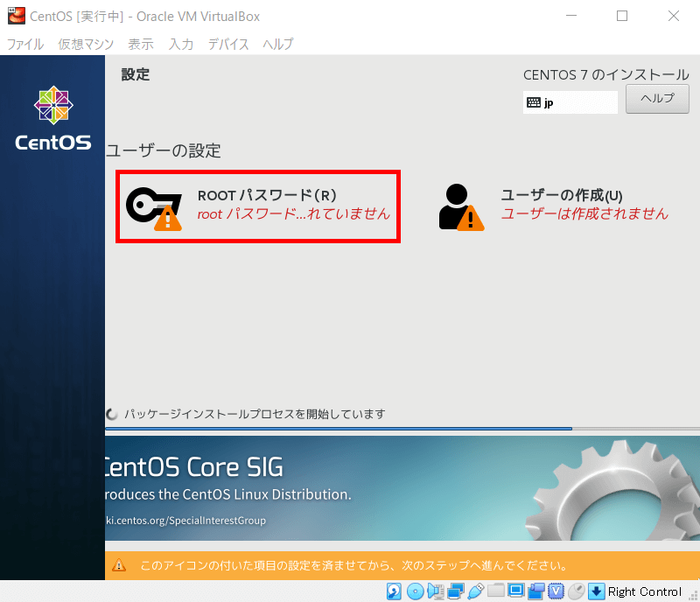Click the ヘルプ button in the installer

[x=657, y=99]
